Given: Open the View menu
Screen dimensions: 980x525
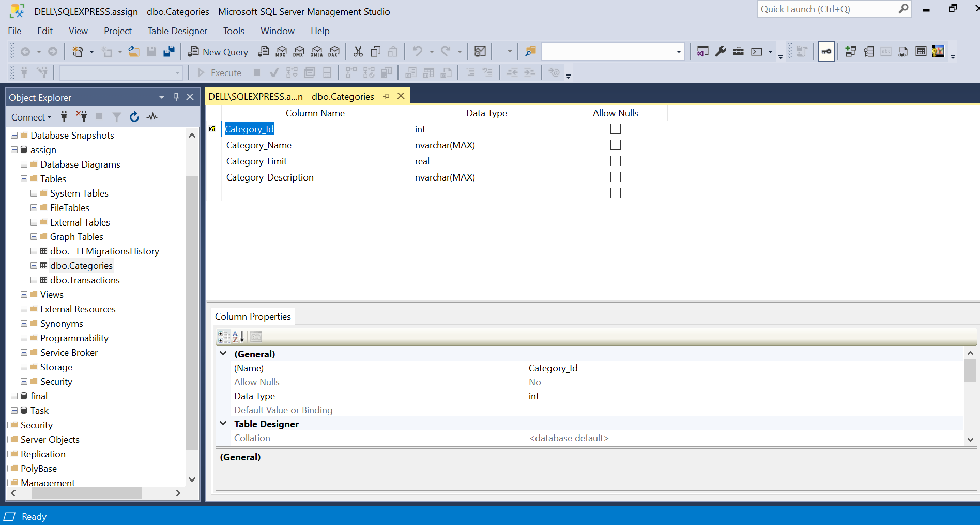Looking at the screenshot, I should tap(78, 31).
